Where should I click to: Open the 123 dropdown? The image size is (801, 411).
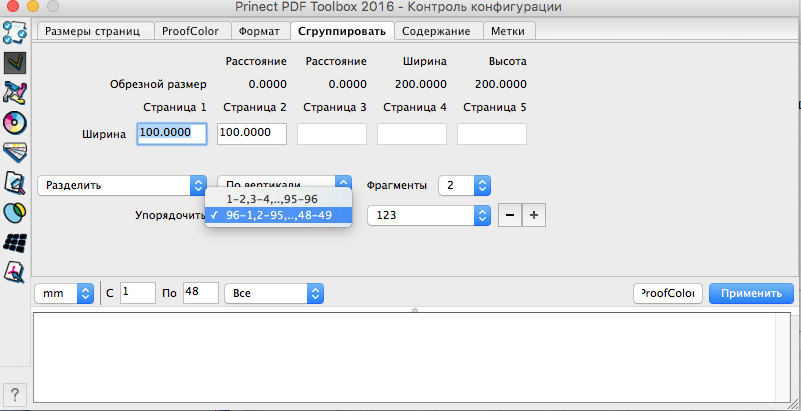429,215
